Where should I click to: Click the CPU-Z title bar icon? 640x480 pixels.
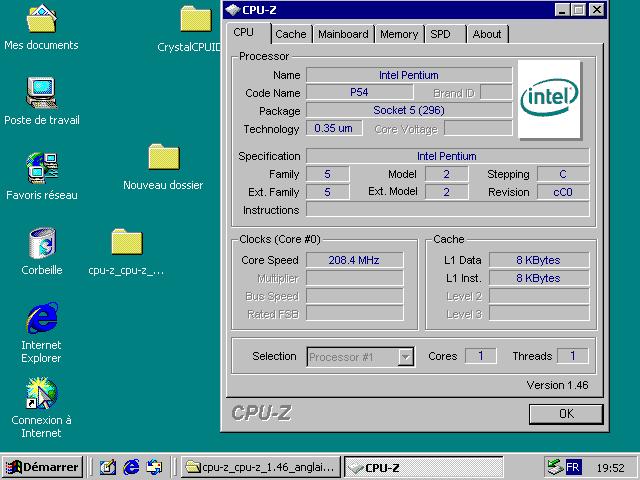(232, 10)
